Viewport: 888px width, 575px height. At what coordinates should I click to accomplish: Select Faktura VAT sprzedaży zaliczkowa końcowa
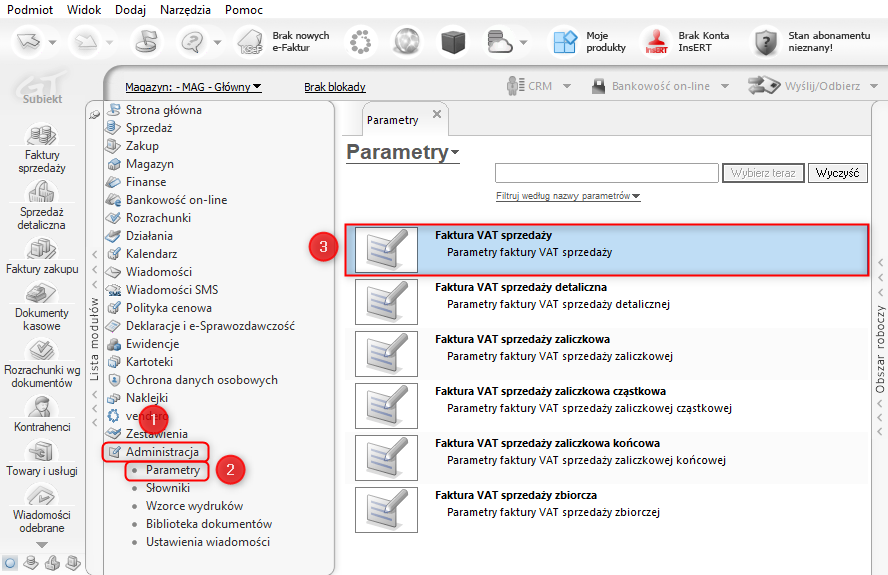607,458
